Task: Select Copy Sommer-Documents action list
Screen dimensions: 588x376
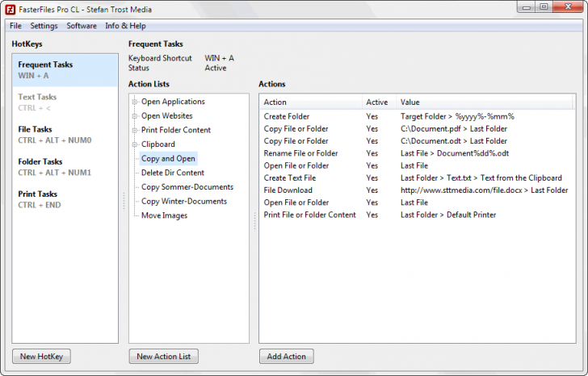Action: (x=187, y=187)
